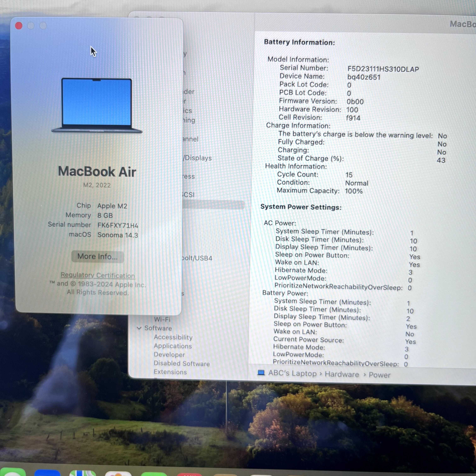Select Accessibility under Software

[x=173, y=337]
